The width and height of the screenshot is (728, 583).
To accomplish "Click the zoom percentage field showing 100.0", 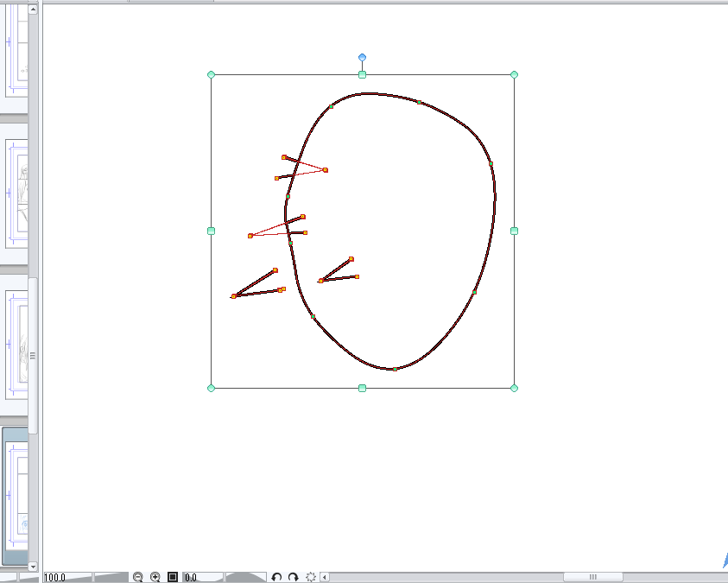I will tap(66, 577).
